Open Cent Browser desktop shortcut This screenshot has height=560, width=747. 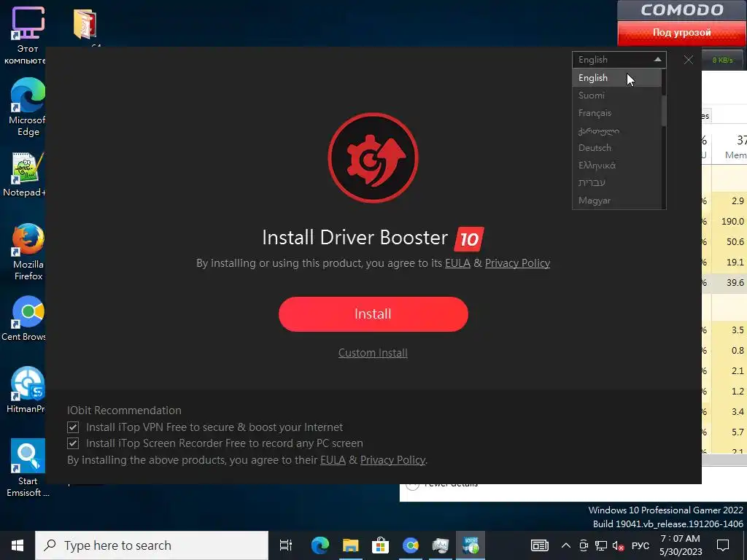pos(24,319)
